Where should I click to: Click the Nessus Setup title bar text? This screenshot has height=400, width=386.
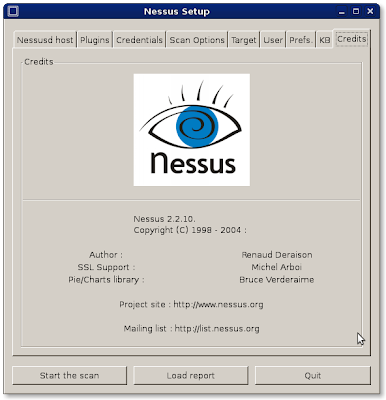pos(177,11)
